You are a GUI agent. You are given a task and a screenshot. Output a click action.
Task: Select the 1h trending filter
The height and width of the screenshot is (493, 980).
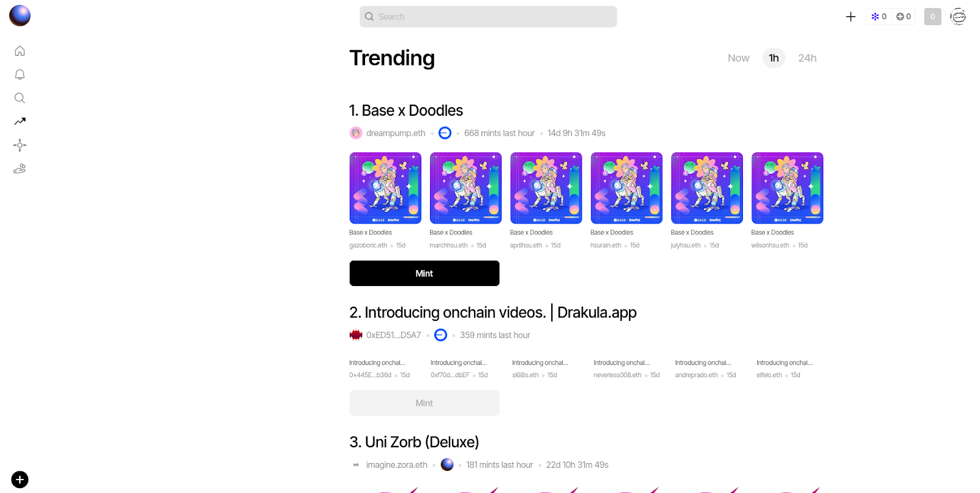click(x=774, y=58)
